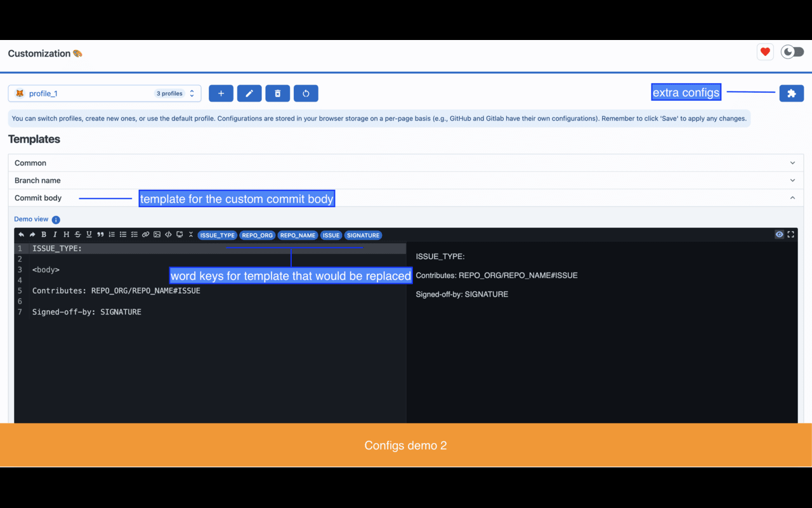Open Demo view
Image resolution: width=812 pixels, height=508 pixels.
(30, 218)
